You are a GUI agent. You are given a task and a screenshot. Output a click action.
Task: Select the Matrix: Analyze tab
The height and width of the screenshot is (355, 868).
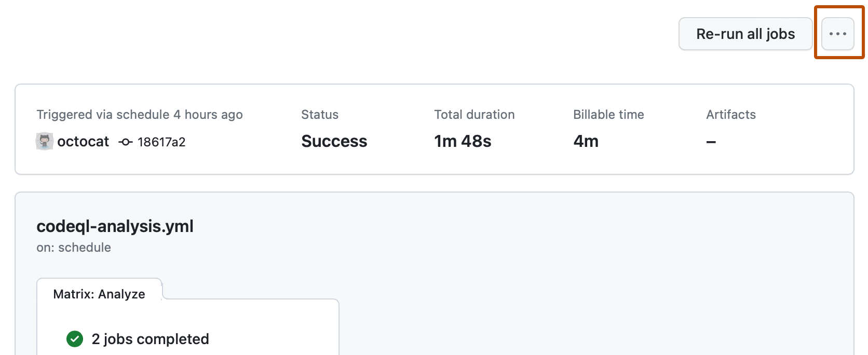pos(99,294)
